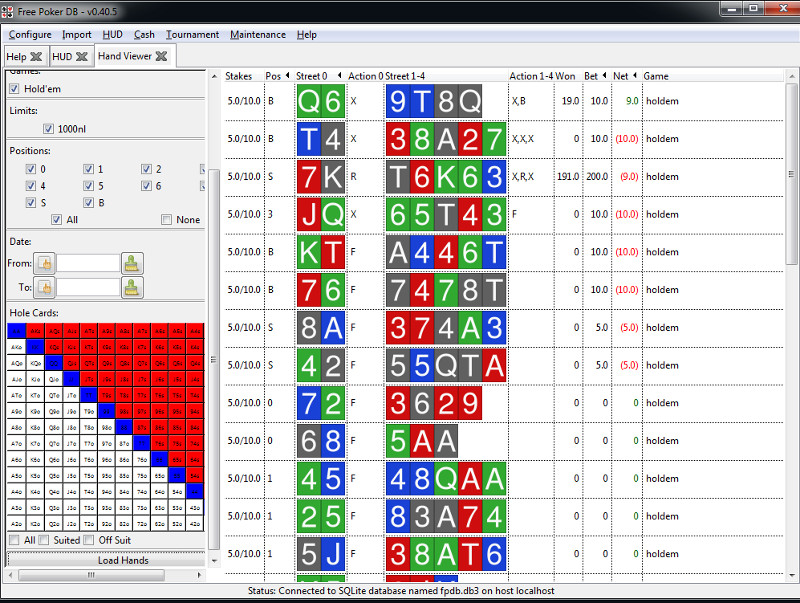
Task: Click filter panel scroll-up arrow
Action: [214, 76]
